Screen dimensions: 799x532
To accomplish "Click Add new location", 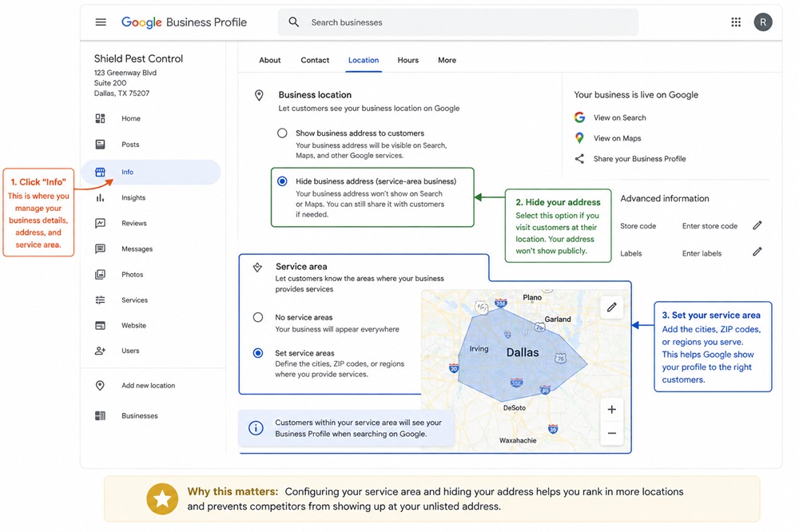I will (148, 386).
